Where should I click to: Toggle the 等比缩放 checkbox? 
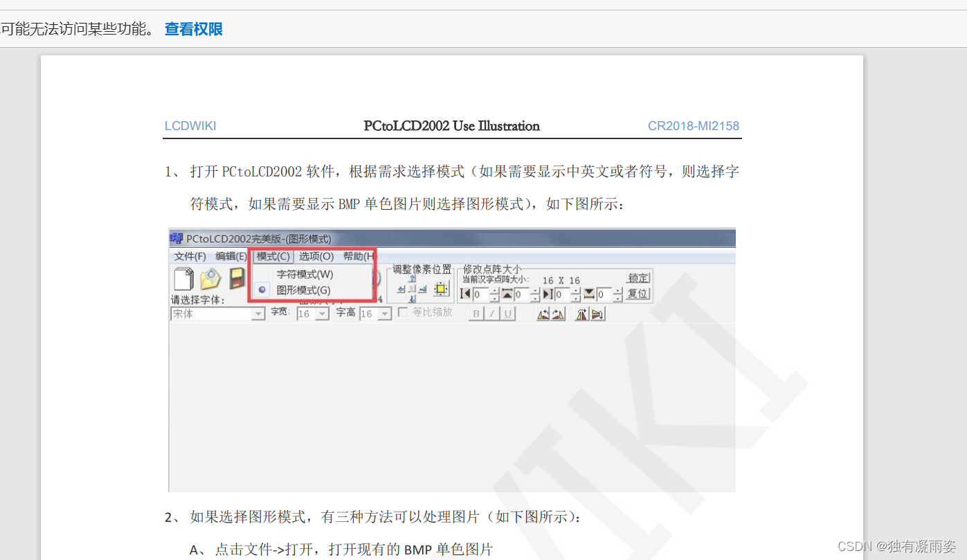point(402,312)
